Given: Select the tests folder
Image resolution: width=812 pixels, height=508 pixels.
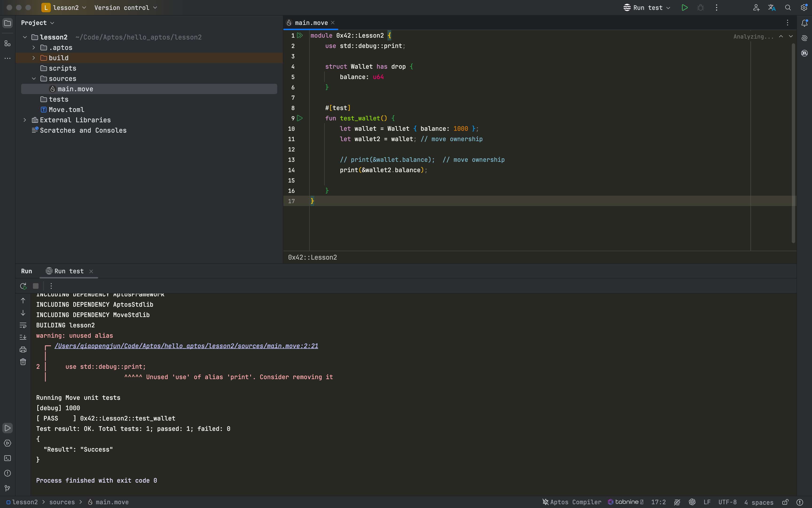Looking at the screenshot, I should click(54, 99).
